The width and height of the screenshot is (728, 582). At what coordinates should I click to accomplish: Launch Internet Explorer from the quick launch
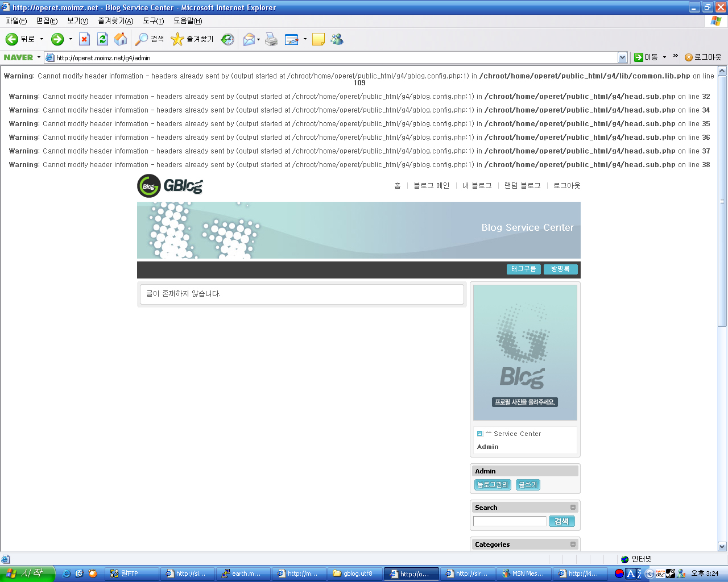tap(66, 573)
